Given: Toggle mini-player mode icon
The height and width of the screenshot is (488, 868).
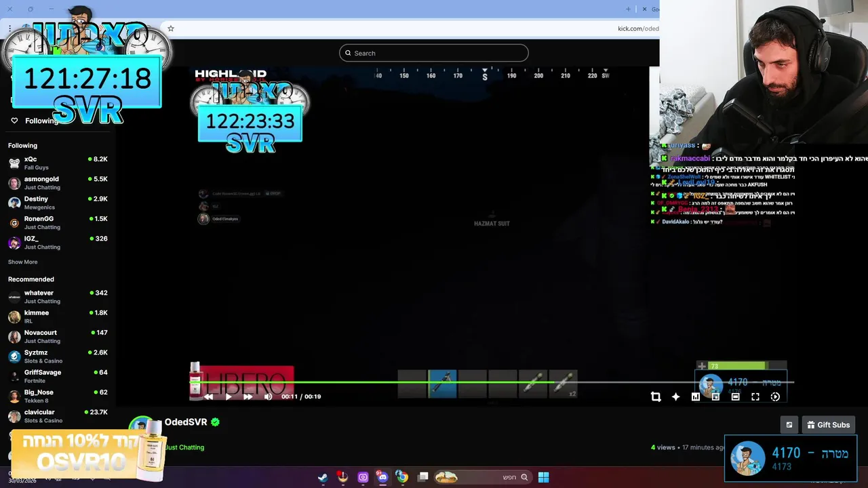Looking at the screenshot, I should 715,396.
